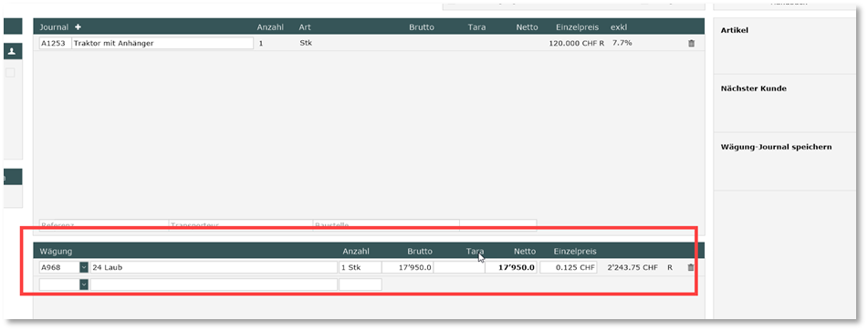Click the quantity 1 in the Traktor row
Image resolution: width=868 pixels, height=331 pixels.
point(261,43)
